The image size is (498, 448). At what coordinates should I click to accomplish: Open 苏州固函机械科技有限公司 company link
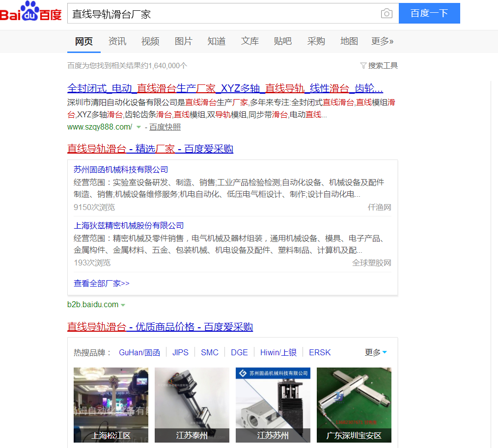click(x=121, y=169)
